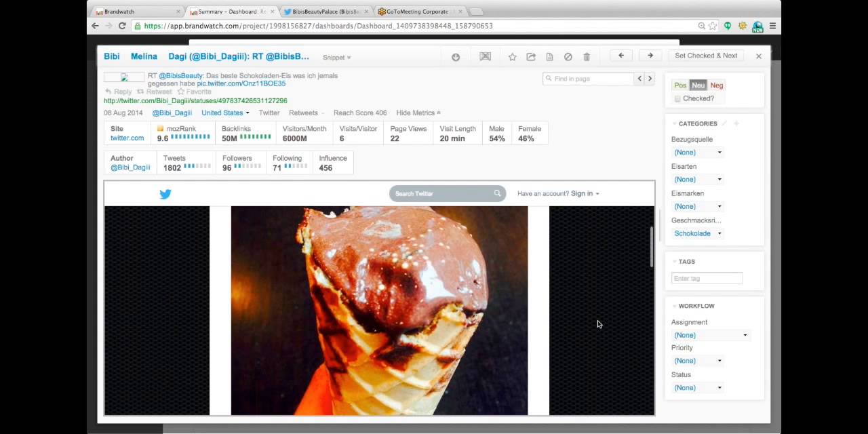Viewport: 868px width, 434px height.
Task: Click the yellow gear extension icon
Action: point(743,26)
